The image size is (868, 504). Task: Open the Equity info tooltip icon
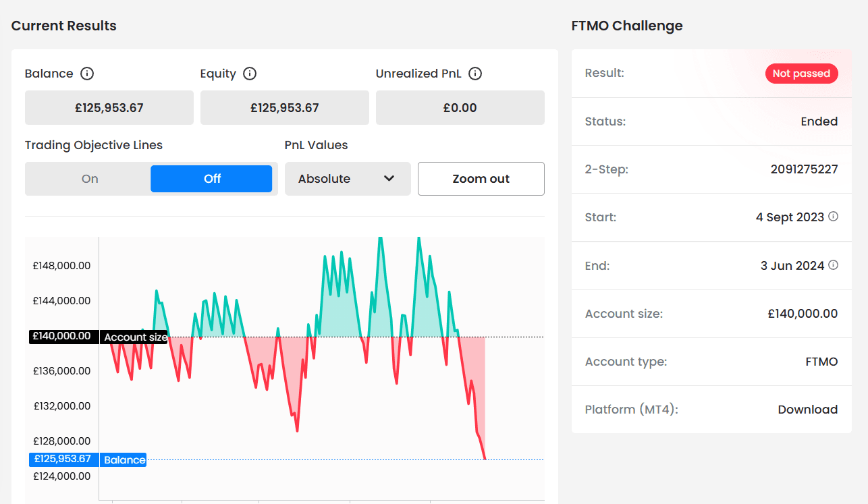[250, 74]
